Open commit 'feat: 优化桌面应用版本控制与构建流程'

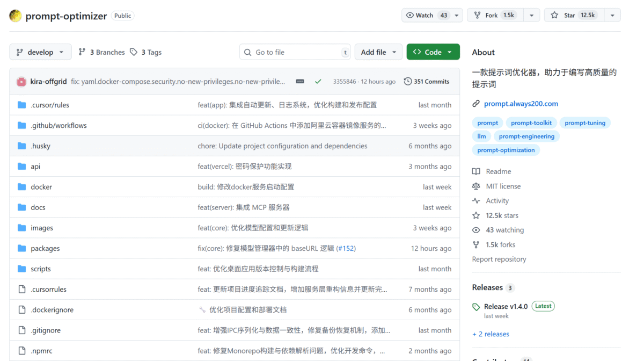click(x=258, y=269)
